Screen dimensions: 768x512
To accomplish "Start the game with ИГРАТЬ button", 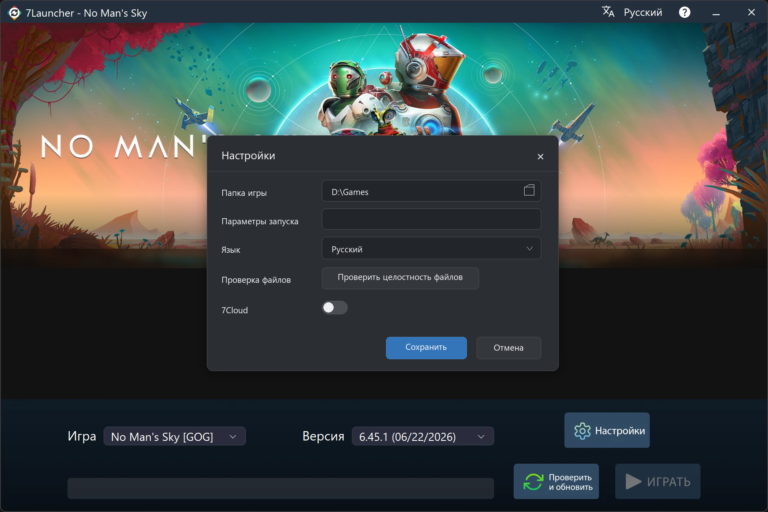I will [x=657, y=482].
